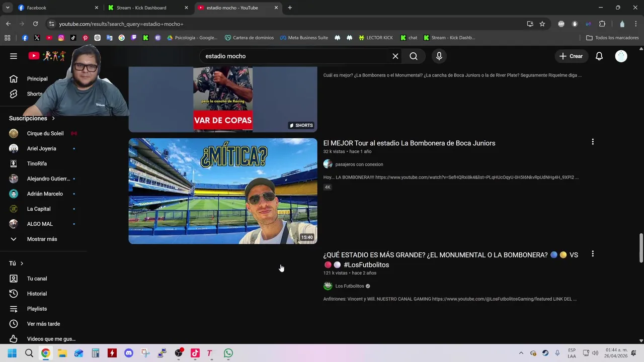Open the Chrome extensions puzzle icon

pos(602,24)
